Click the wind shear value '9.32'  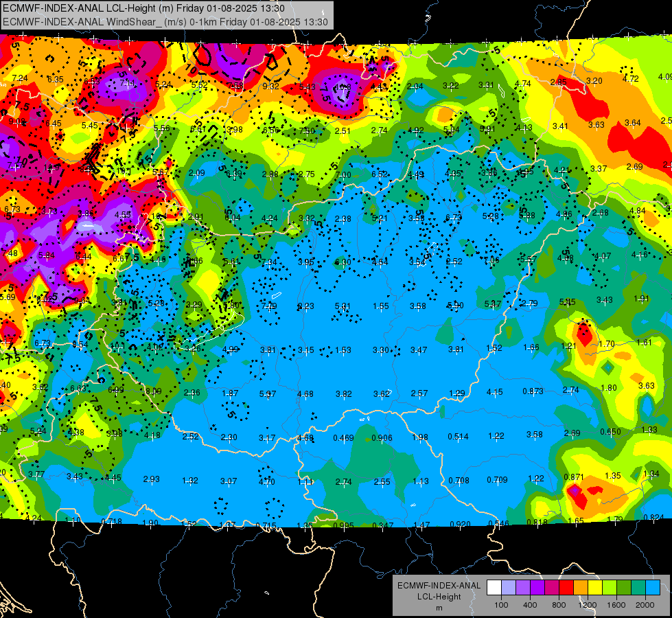tap(271, 87)
